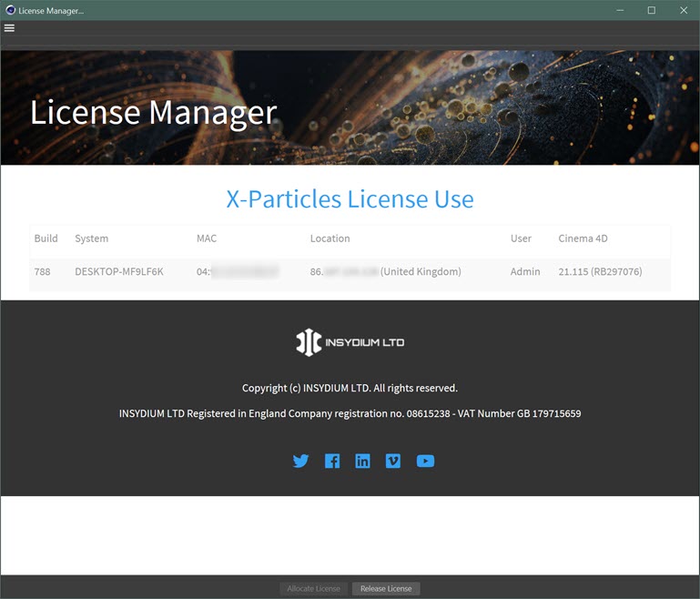700x599 pixels.
Task: Click the Twitter bird icon
Action: click(300, 461)
